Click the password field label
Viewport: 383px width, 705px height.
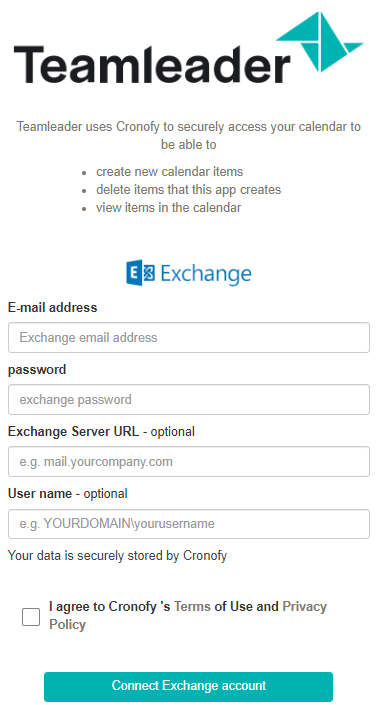tap(37, 370)
